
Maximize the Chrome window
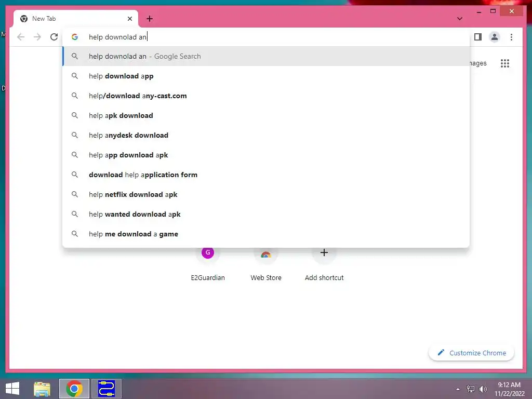tap(493, 11)
